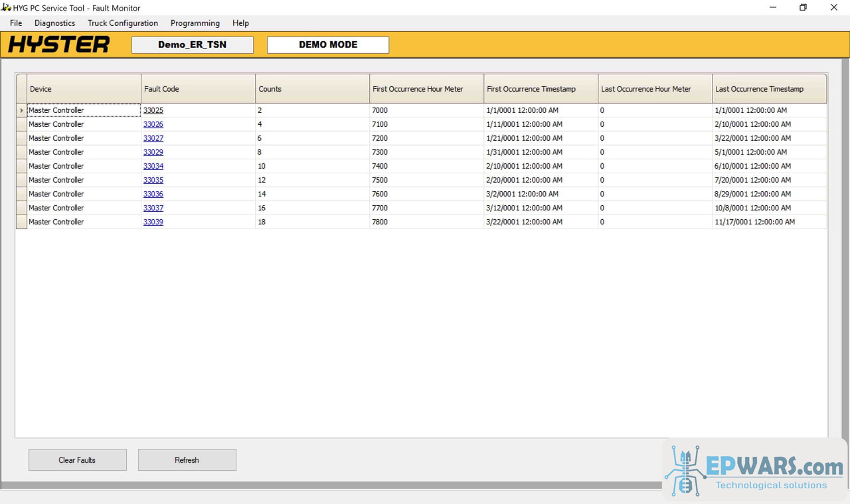This screenshot has height=504, width=850.
Task: Open fault code 33037 link
Action: (153, 208)
